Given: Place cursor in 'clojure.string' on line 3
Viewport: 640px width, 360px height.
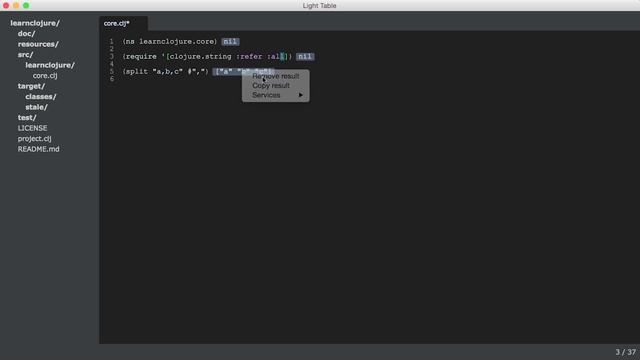Looking at the screenshot, I should point(200,56).
